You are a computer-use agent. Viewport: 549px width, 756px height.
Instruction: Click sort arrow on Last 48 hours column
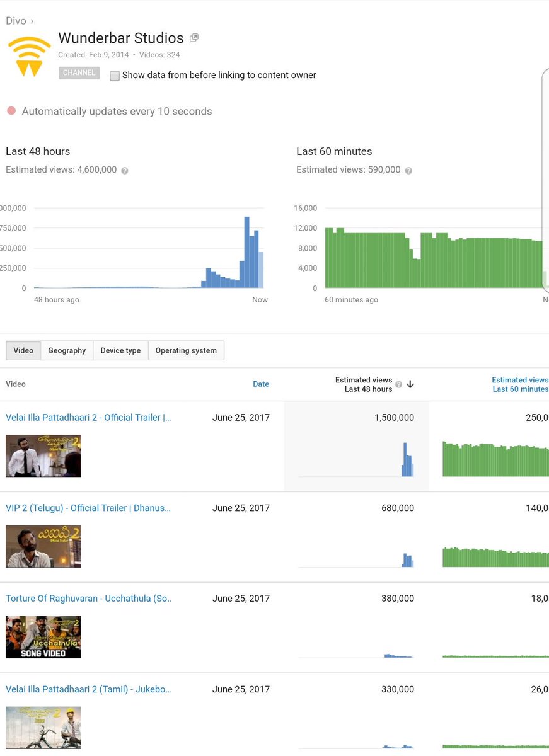pos(410,384)
